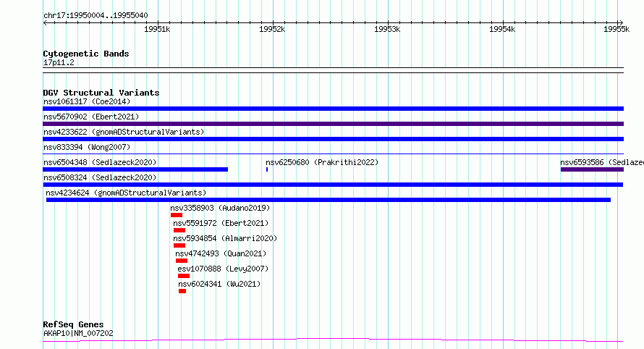
Task: Open nsv4742493 (Quan2021) label
Action: 221,253
